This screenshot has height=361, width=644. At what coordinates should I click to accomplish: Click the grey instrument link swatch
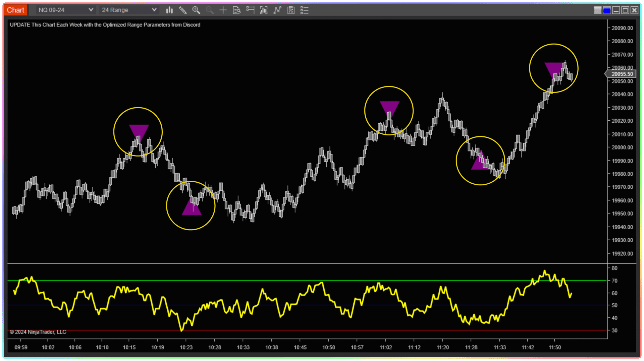tap(597, 10)
